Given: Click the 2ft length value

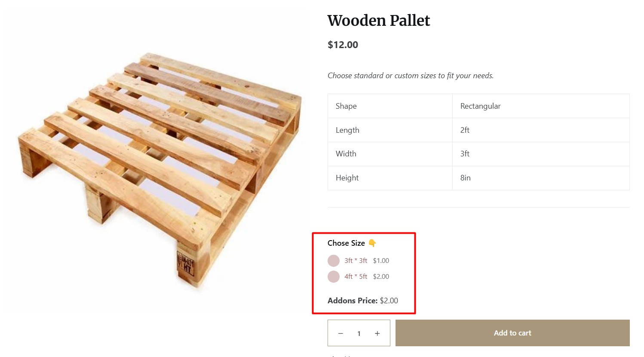Looking at the screenshot, I should 465,130.
